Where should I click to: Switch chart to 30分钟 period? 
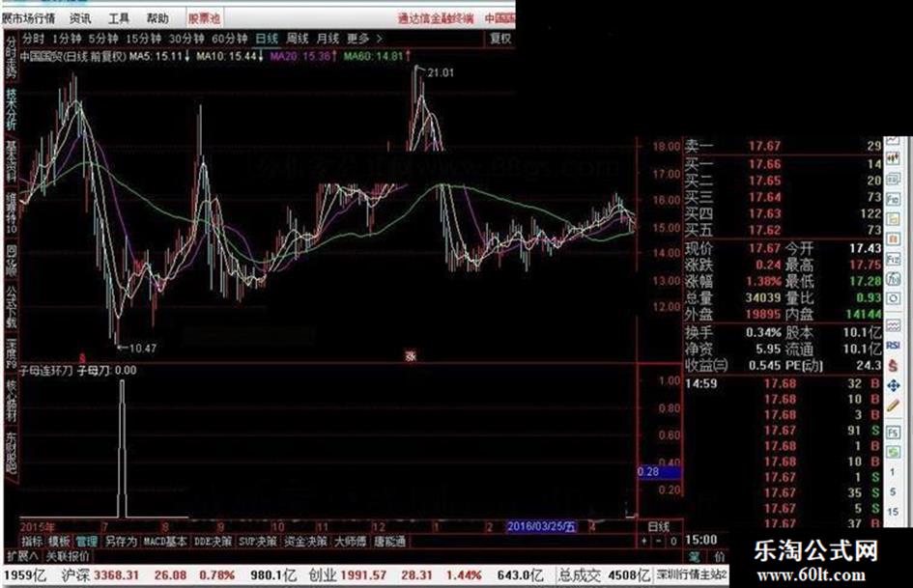click(x=186, y=39)
